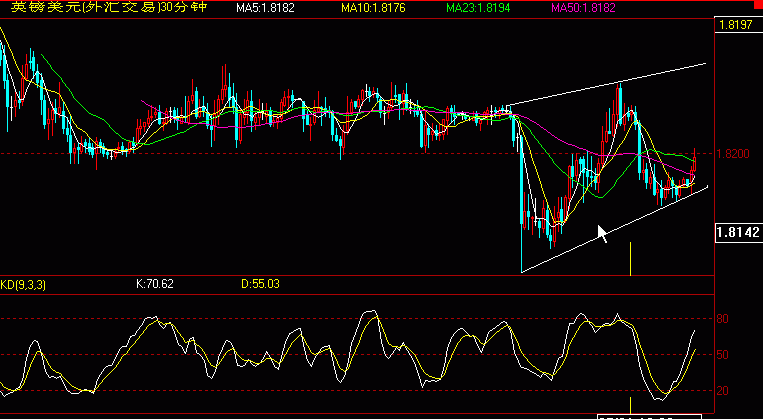This screenshot has width=763, height=419.
Task: Select the upper white trendline
Action: [x=606, y=84]
